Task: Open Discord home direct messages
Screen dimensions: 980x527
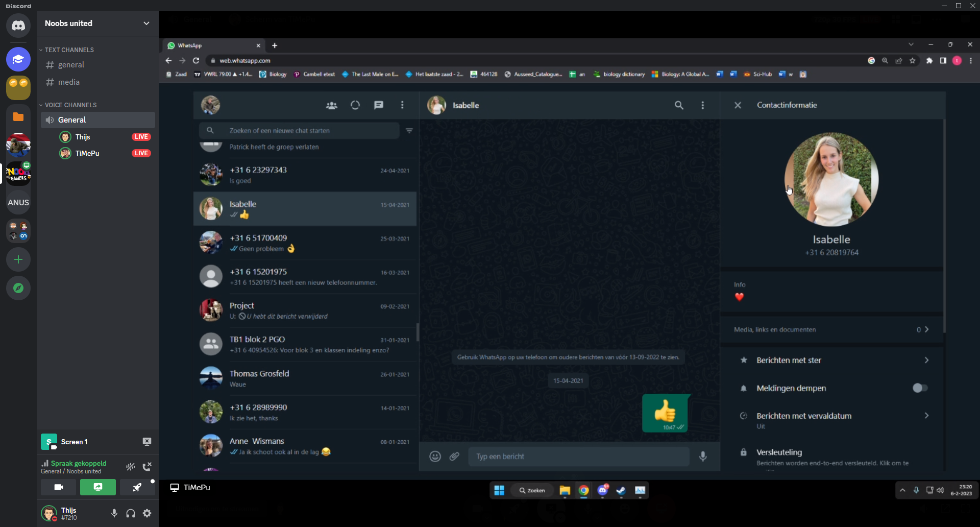Action: tap(18, 26)
